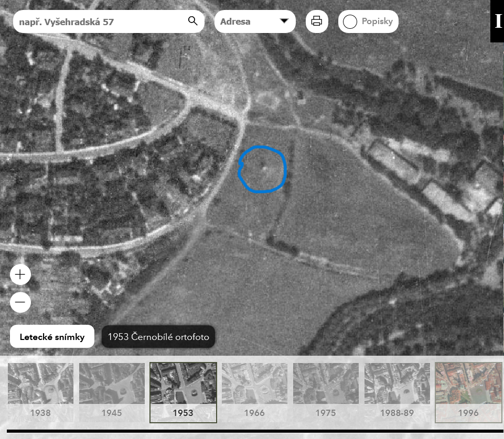Click the magnifying glass search icon
This screenshot has width=504, height=439.
point(192,21)
